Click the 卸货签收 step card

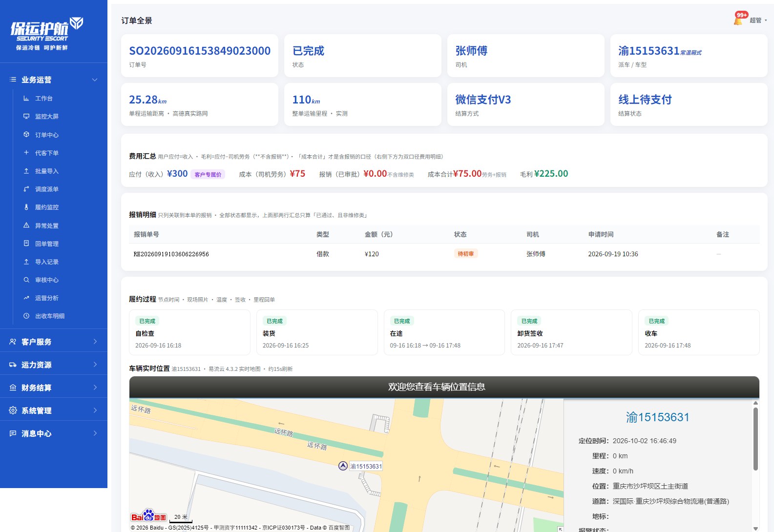click(571, 332)
